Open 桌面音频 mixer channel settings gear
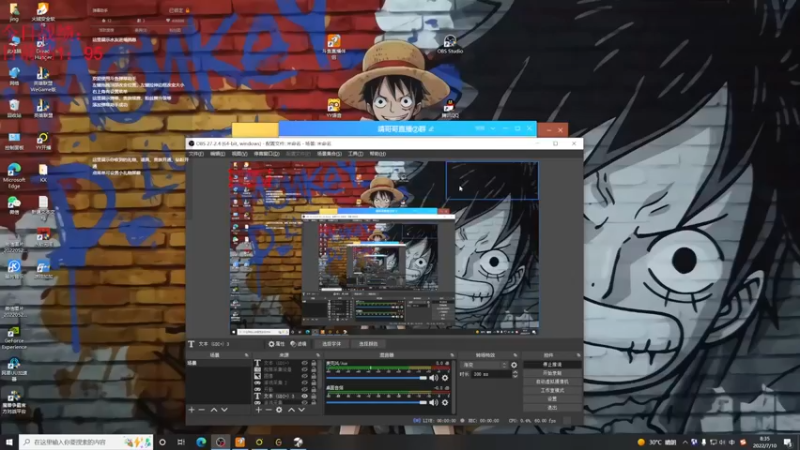 [x=445, y=403]
